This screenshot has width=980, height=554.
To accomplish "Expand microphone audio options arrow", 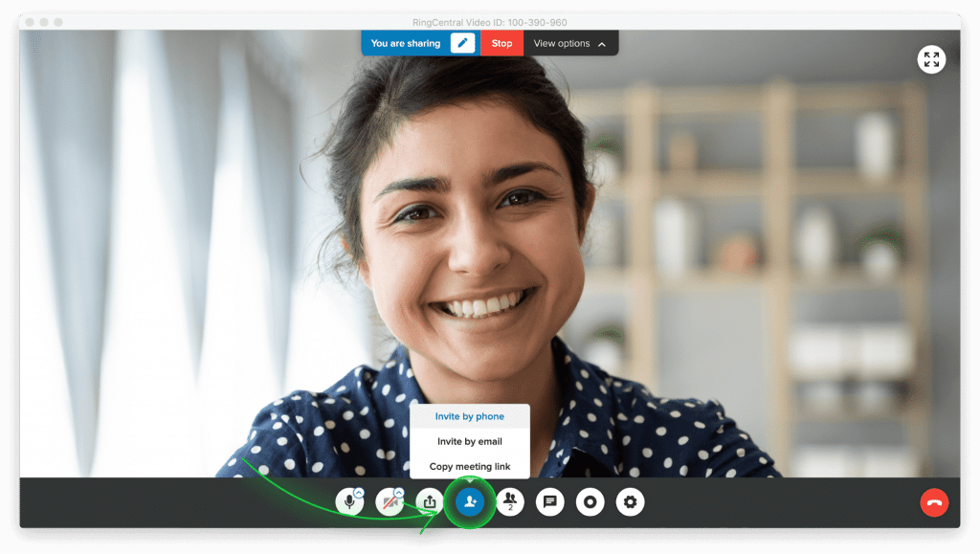I will (x=359, y=493).
